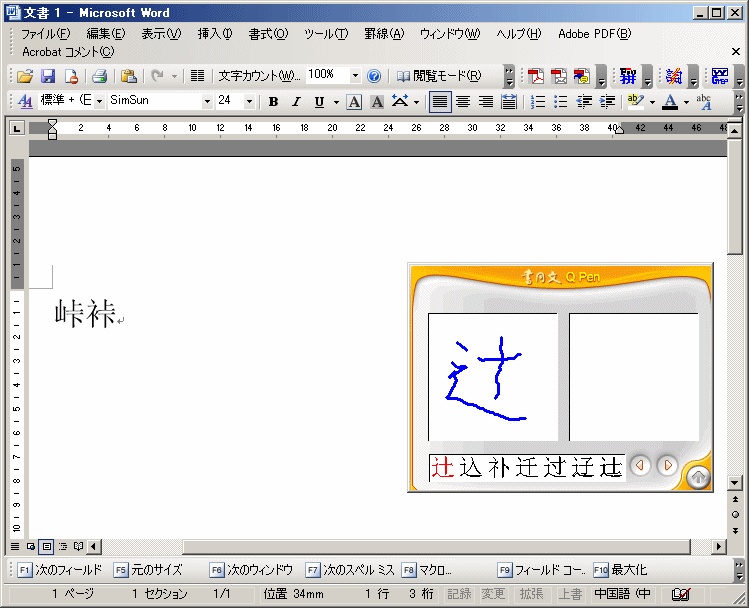The height and width of the screenshot is (608, 749).
Task: Open the 罫線 (Table) menu
Action: [x=383, y=33]
